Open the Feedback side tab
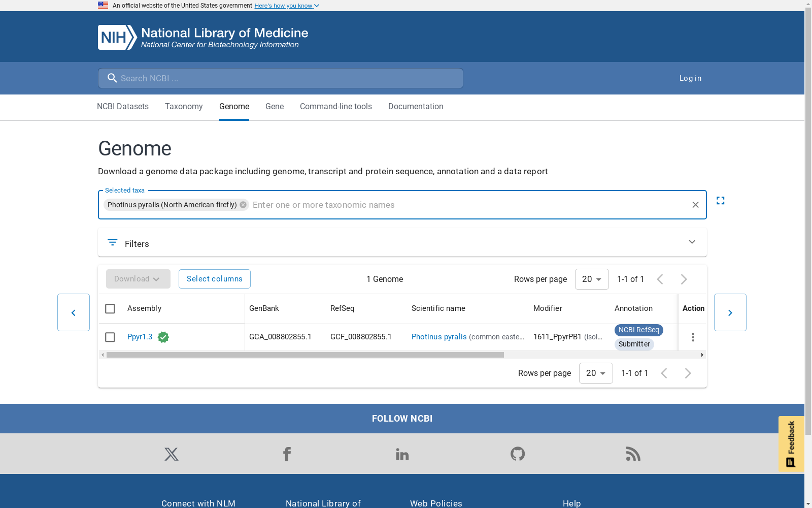 pyautogui.click(x=791, y=444)
